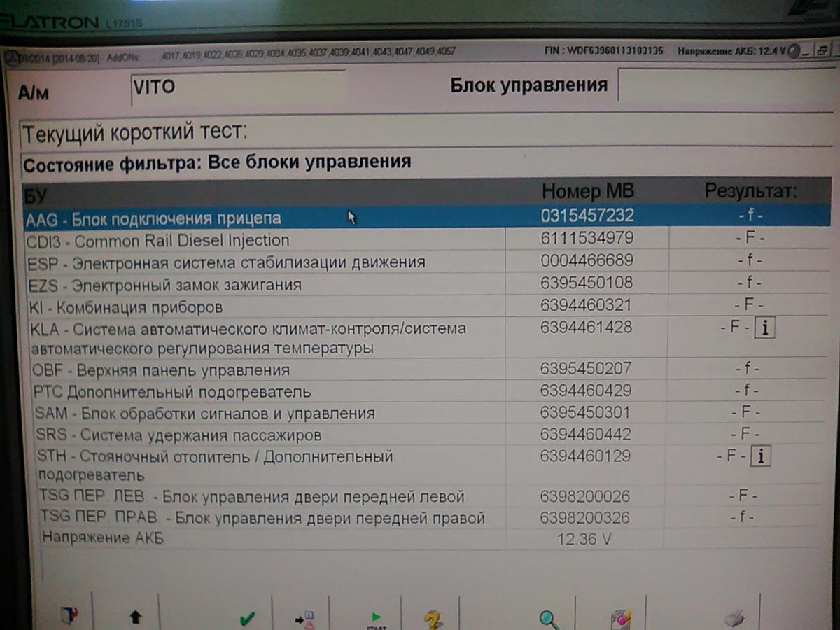Screen dimensions: 840x630
Task: Click the battery voltage value 12.36 V
Action: [586, 540]
